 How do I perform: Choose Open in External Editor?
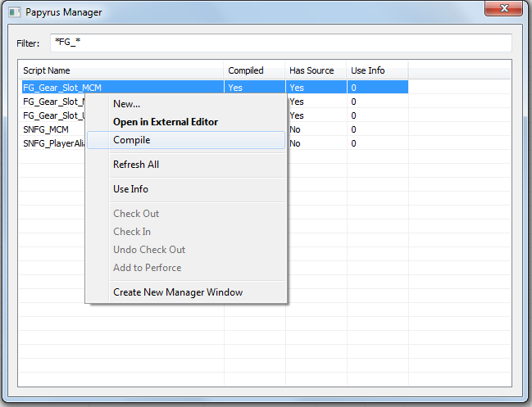point(165,122)
